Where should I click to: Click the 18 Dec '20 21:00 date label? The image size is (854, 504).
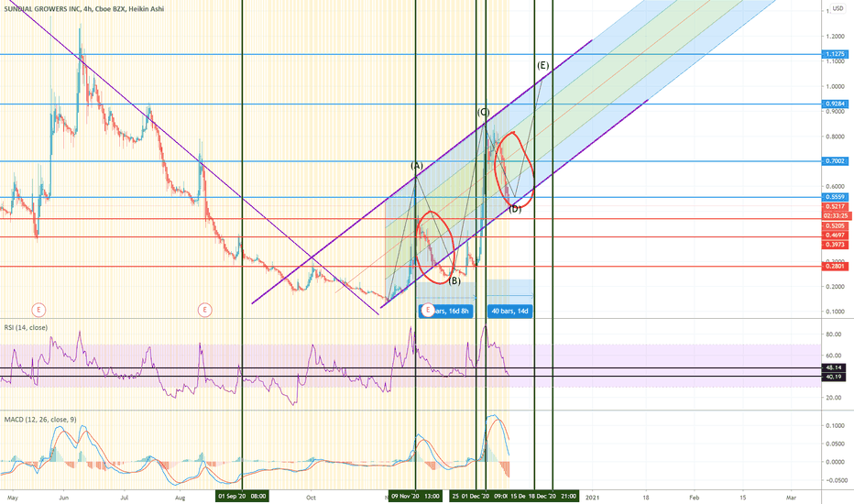click(553, 497)
